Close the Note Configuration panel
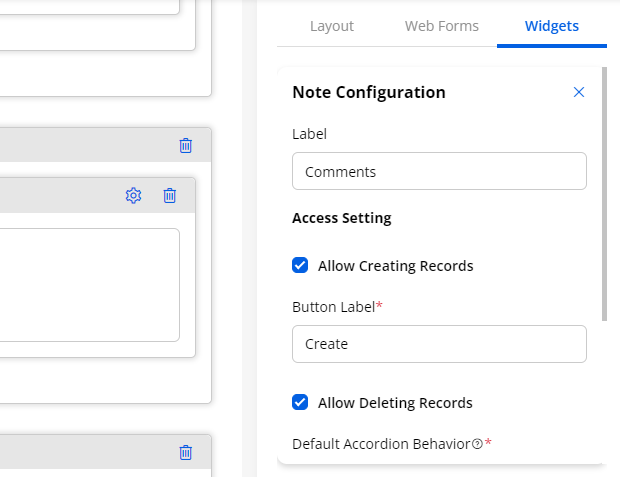Screen dimensions: 620x477 [578, 92]
